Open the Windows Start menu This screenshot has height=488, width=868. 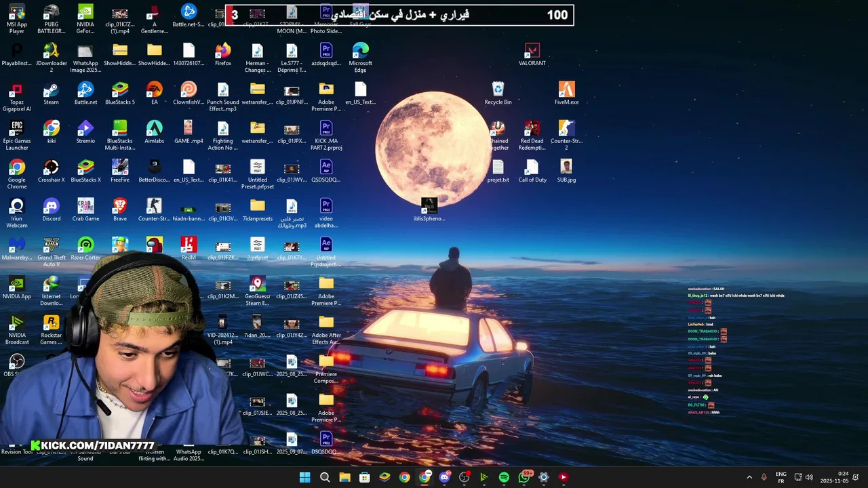pyautogui.click(x=305, y=477)
